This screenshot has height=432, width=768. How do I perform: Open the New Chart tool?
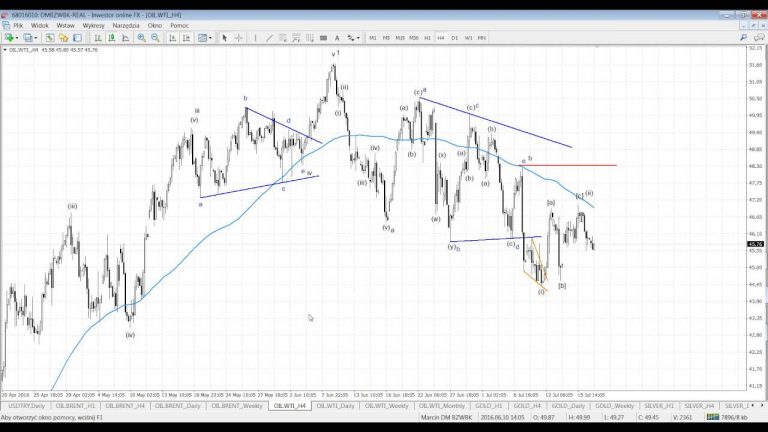pos(9,38)
